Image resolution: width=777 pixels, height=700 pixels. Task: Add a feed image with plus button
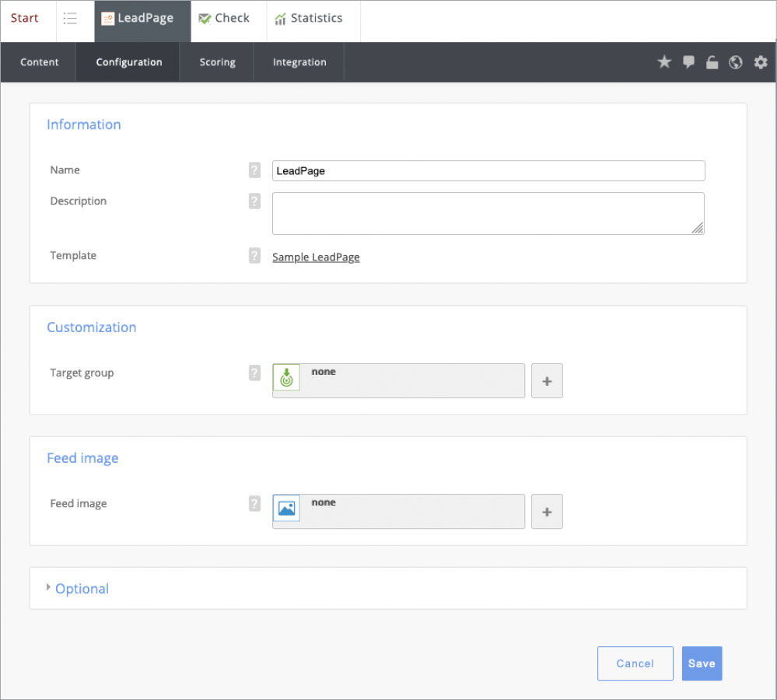coord(547,511)
